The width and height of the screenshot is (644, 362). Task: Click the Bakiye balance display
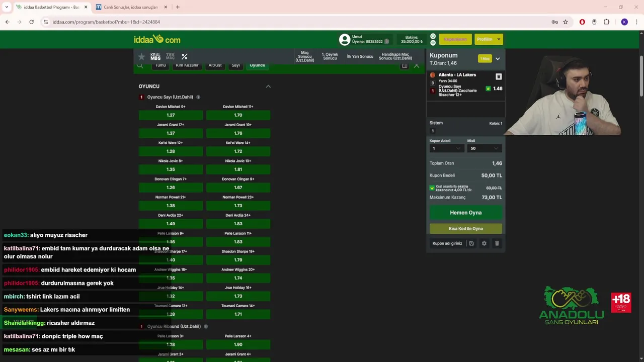pos(412,39)
